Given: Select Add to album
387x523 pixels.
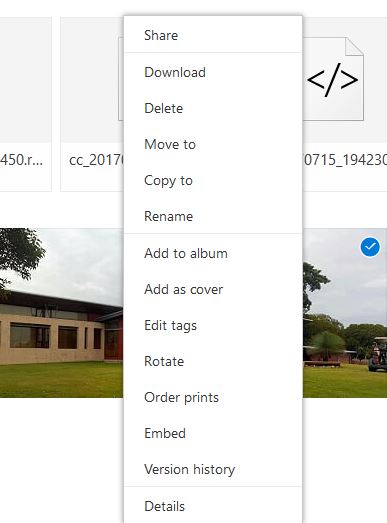Looking at the screenshot, I should coord(213,253).
